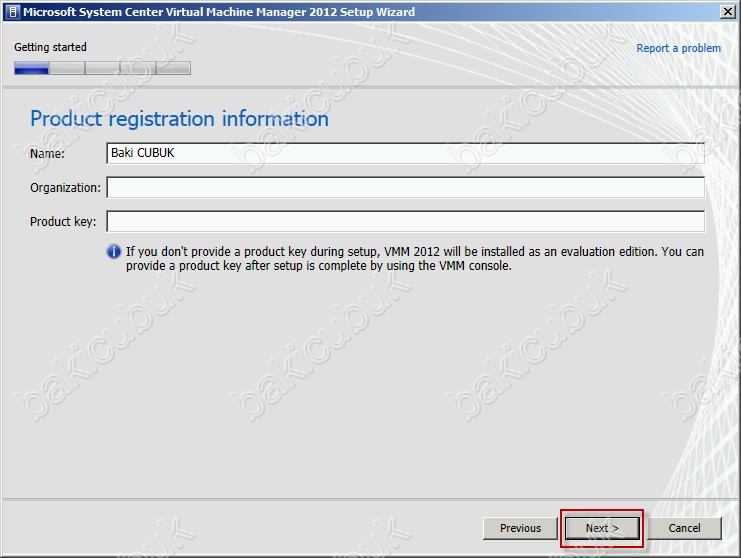Cancel the setup wizard
741x558 pixels.
click(x=684, y=528)
